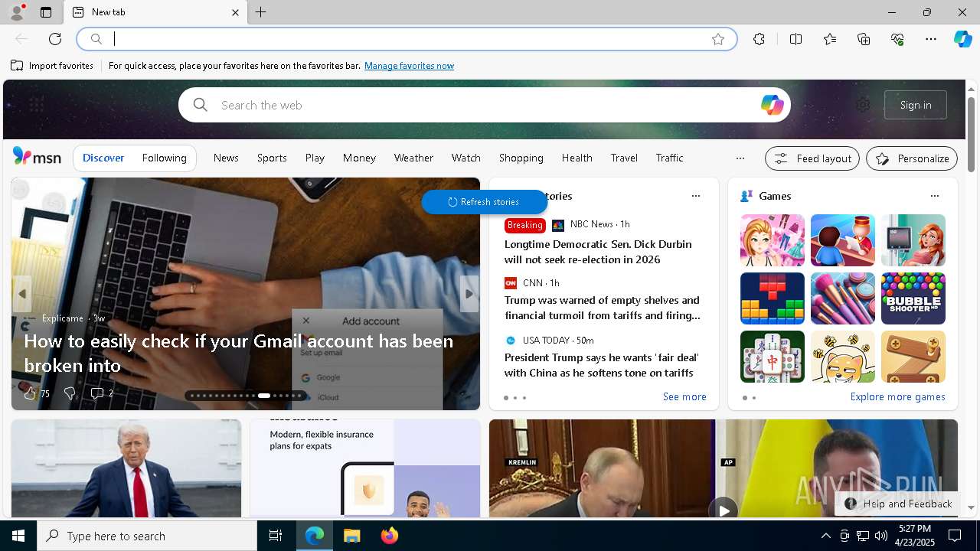Add this page to favorites star

tap(718, 39)
